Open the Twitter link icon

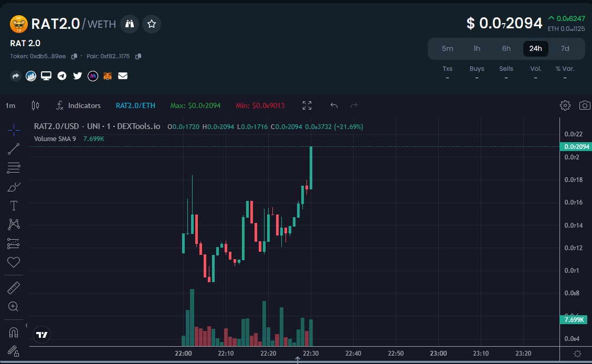coord(77,76)
